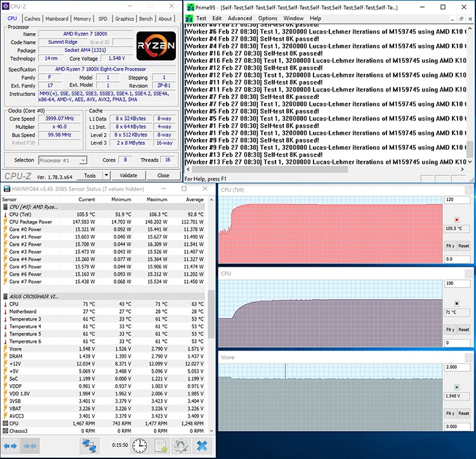Open the Prime95 Edit menu
This screenshot has width=476, height=459.
coord(217,18)
